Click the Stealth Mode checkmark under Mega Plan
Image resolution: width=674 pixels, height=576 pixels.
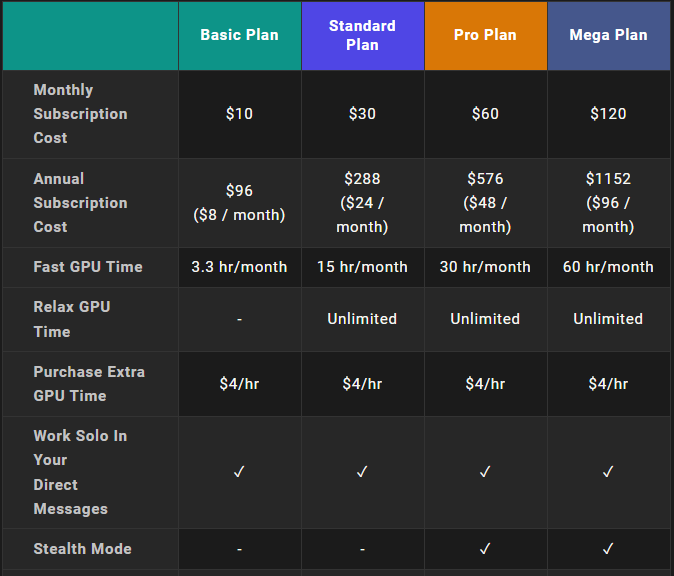pyautogui.click(x=608, y=548)
